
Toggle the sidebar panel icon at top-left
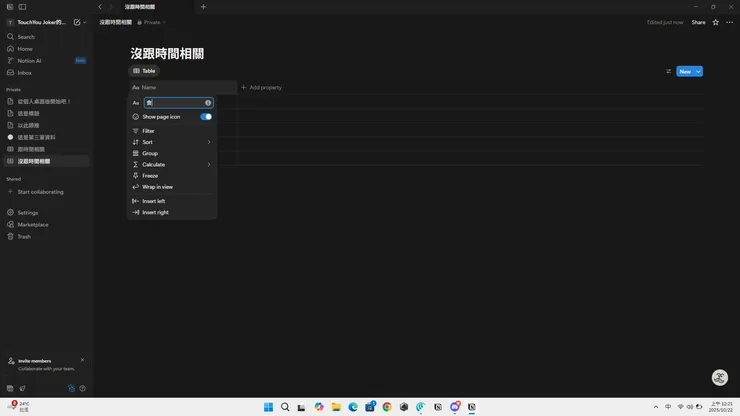[x=22, y=7]
